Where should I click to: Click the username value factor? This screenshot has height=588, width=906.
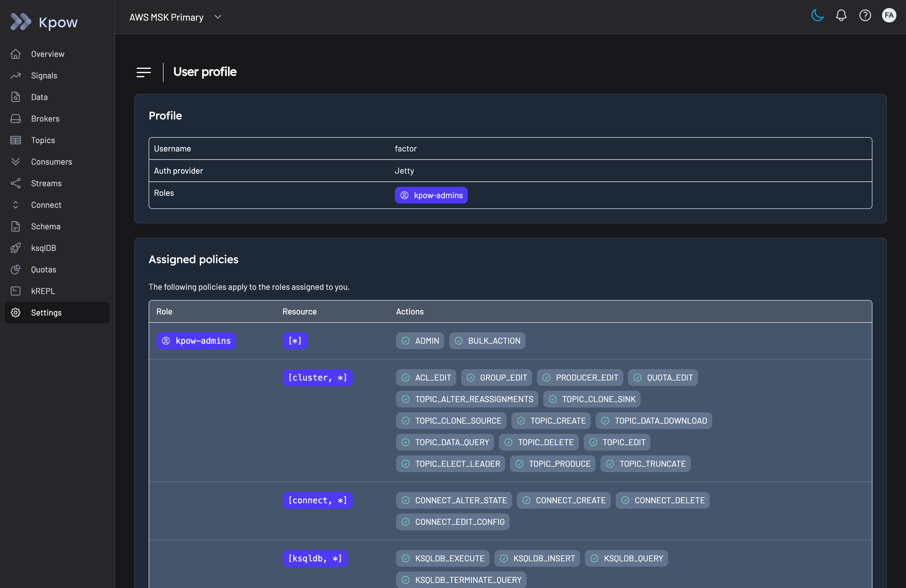(405, 149)
